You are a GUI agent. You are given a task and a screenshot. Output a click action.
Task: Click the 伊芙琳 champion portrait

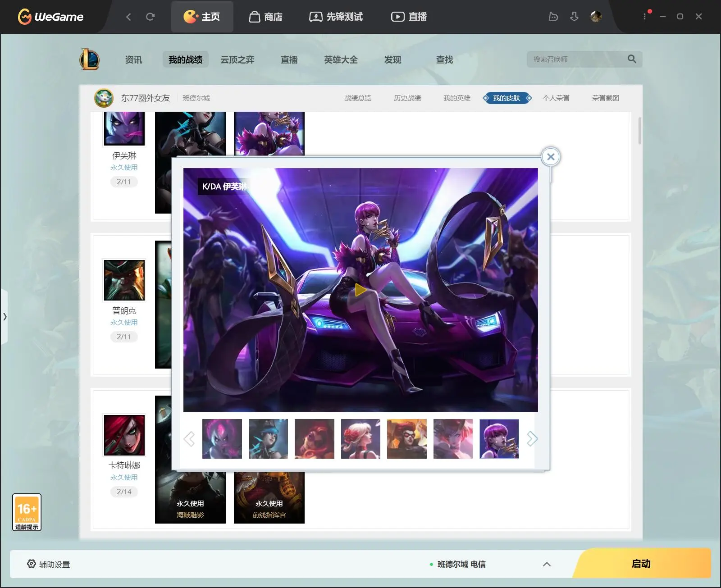(124, 128)
